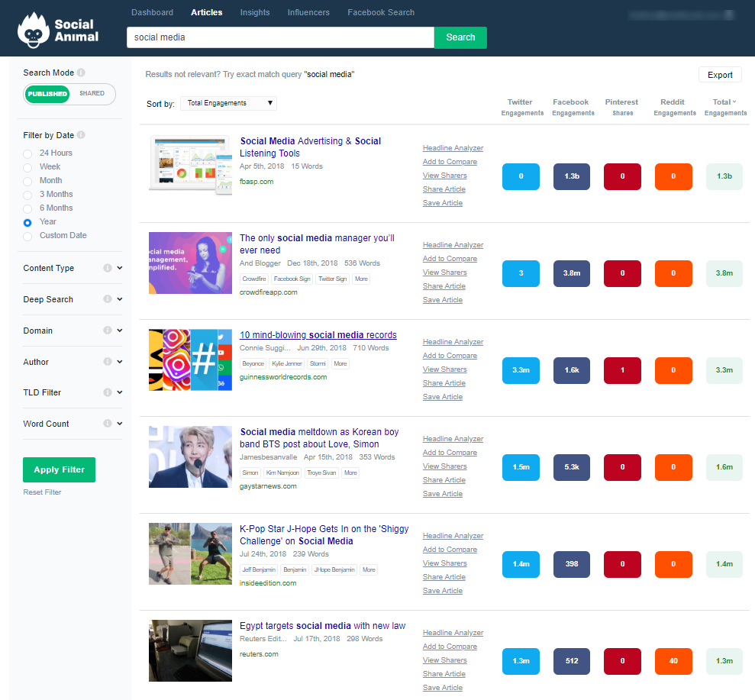Select the 24 Hours date filter
755x700 pixels.
coord(27,153)
